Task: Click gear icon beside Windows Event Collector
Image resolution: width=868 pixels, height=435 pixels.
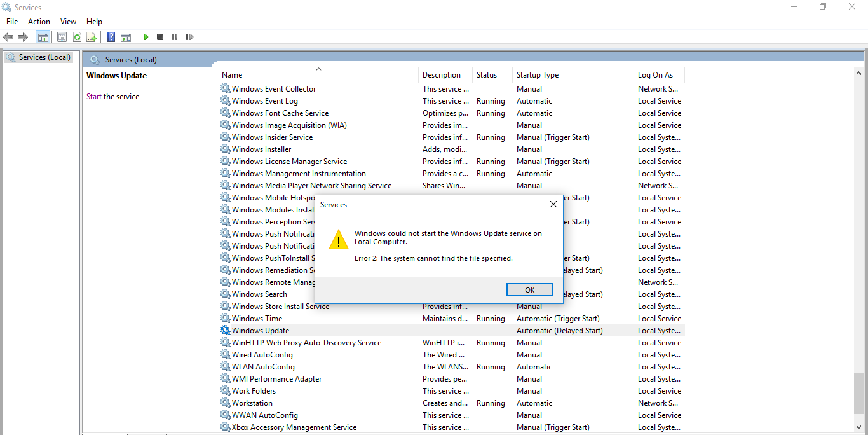Action: 226,89
